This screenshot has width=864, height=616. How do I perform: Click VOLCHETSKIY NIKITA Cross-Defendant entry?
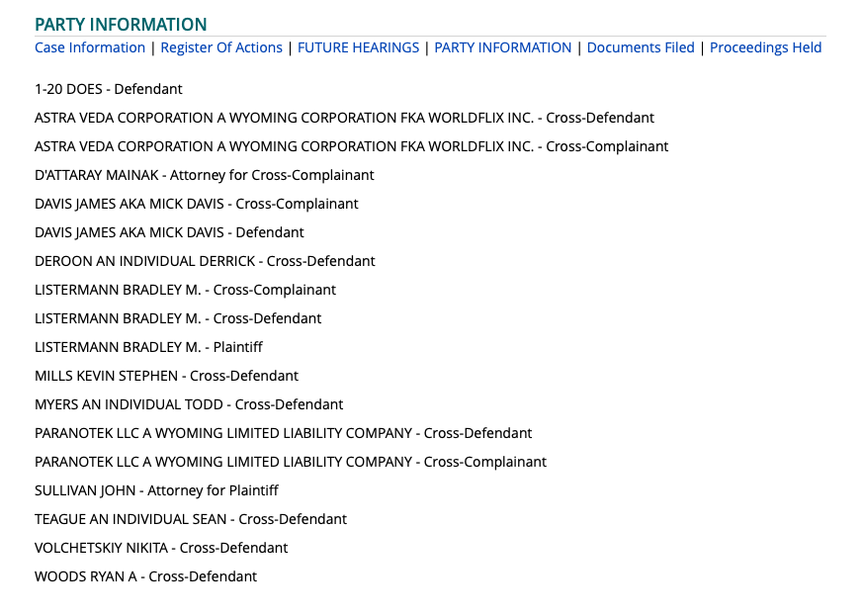161,548
